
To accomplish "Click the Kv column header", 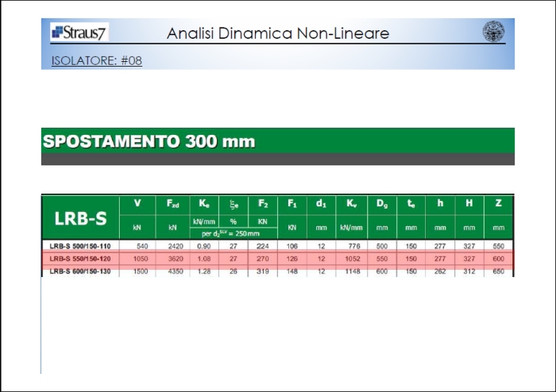I will click(x=351, y=204).
